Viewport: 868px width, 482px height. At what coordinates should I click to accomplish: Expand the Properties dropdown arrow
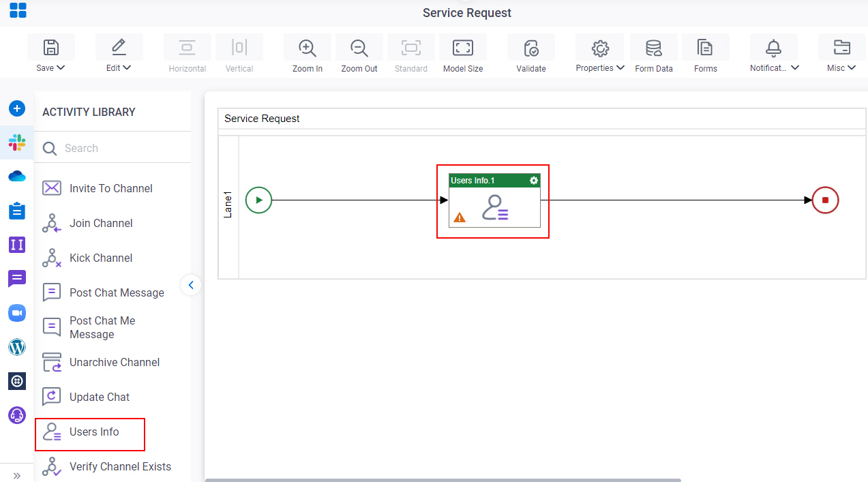[620, 67]
